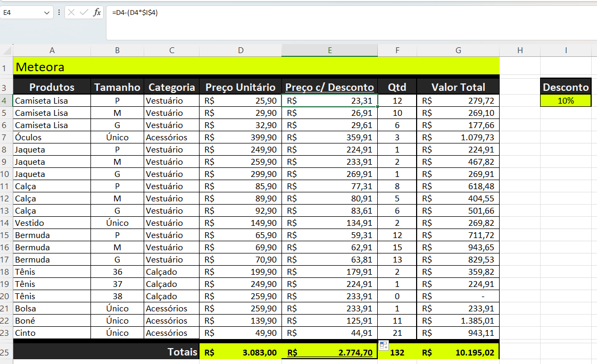Click the Insert Function fx icon
Screen dimensions: 597x364
pos(97,13)
